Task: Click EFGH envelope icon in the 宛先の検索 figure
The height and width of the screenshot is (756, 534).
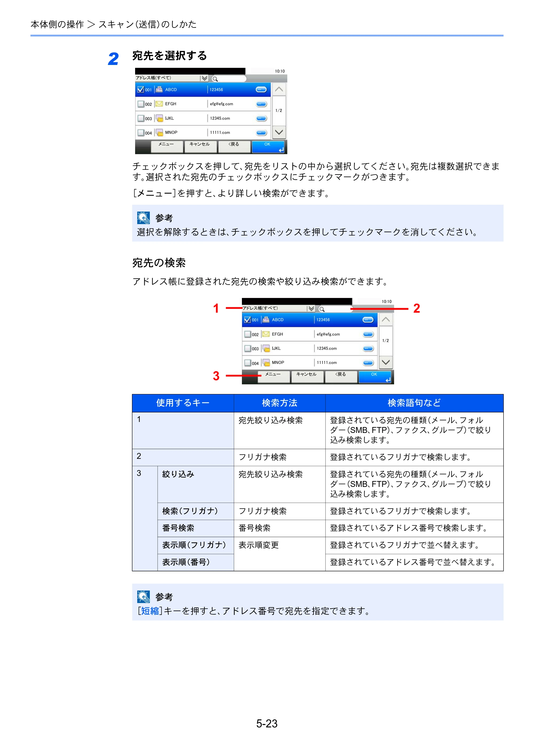Action: 266,334
